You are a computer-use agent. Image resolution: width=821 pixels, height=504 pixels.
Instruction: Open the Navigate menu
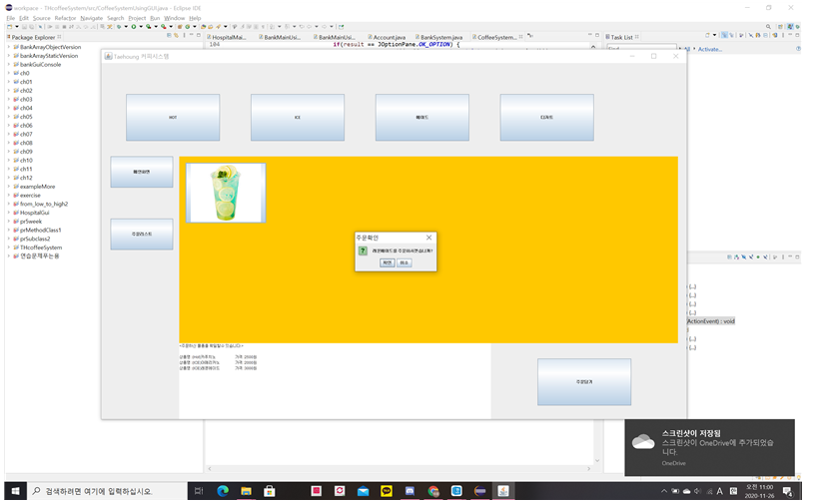click(92, 18)
